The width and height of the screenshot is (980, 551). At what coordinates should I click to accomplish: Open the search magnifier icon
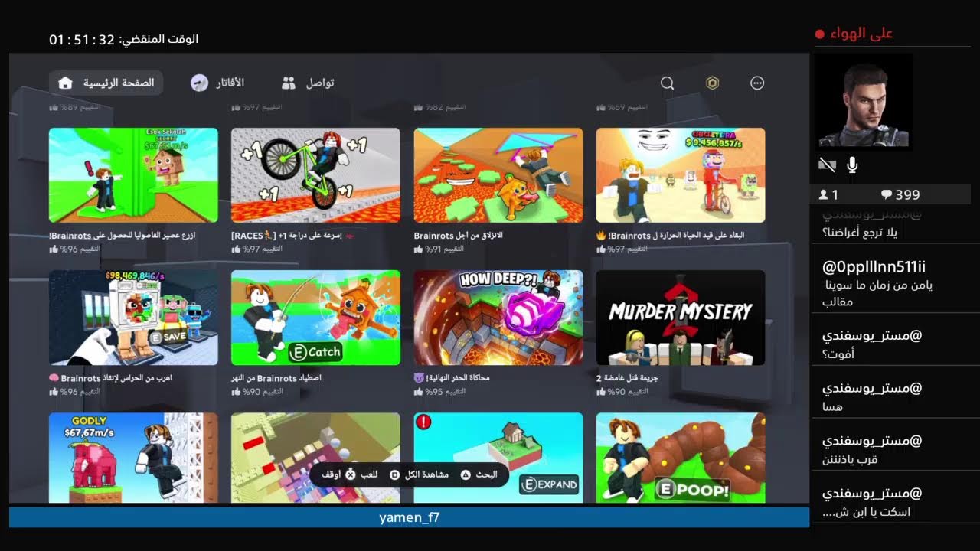(x=667, y=83)
